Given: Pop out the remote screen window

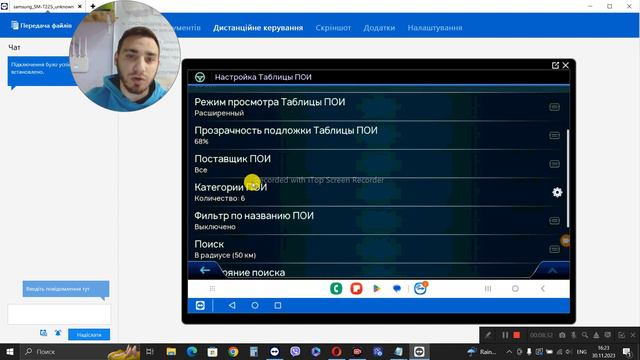Looking at the screenshot, I should pyautogui.click(x=555, y=65).
